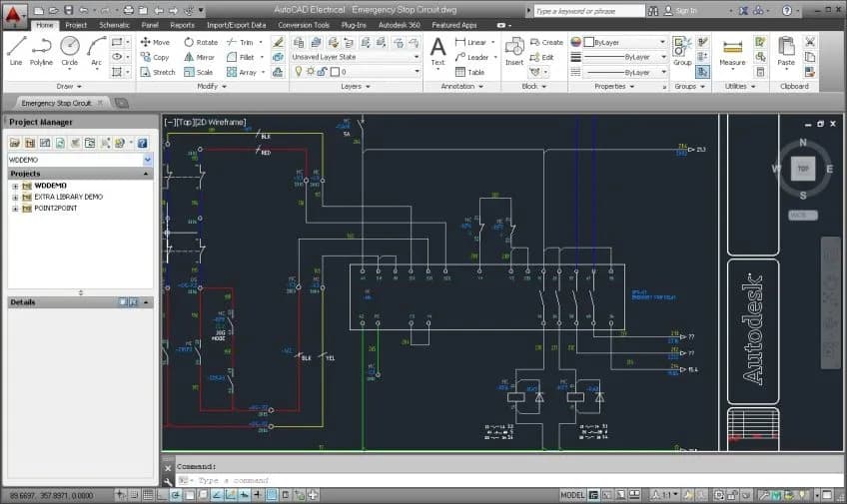Toggle layer freeze sun icon
Viewport: 847px width, 504px height.
click(x=310, y=72)
